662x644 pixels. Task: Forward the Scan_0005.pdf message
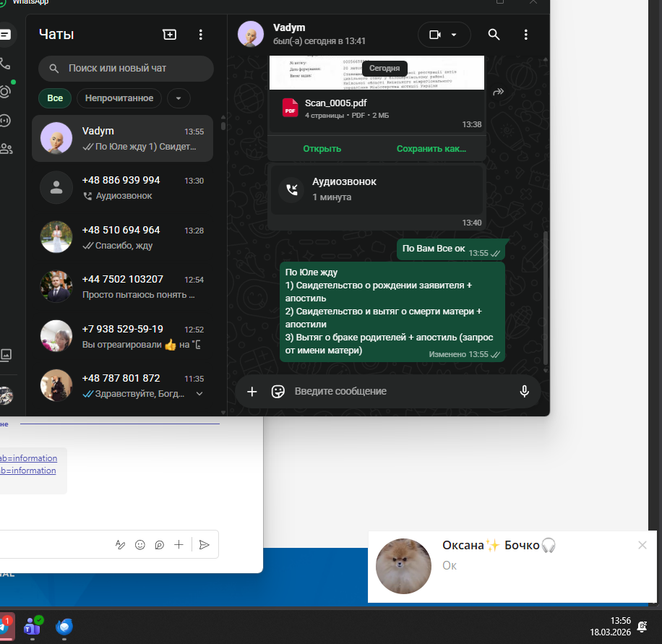click(498, 92)
